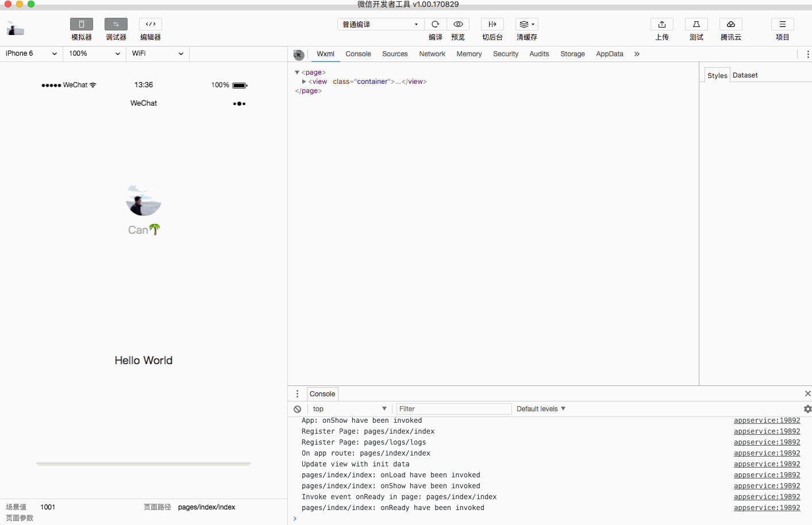Open appservice link for Register Page pages/index/index
Viewport: 812px width, 525px height.
point(767,431)
